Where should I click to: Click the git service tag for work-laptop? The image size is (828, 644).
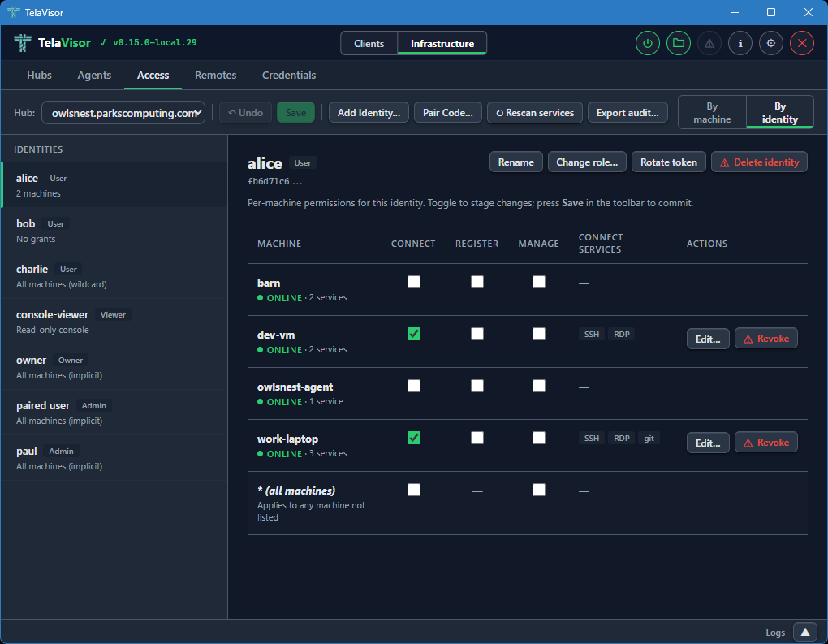point(649,438)
